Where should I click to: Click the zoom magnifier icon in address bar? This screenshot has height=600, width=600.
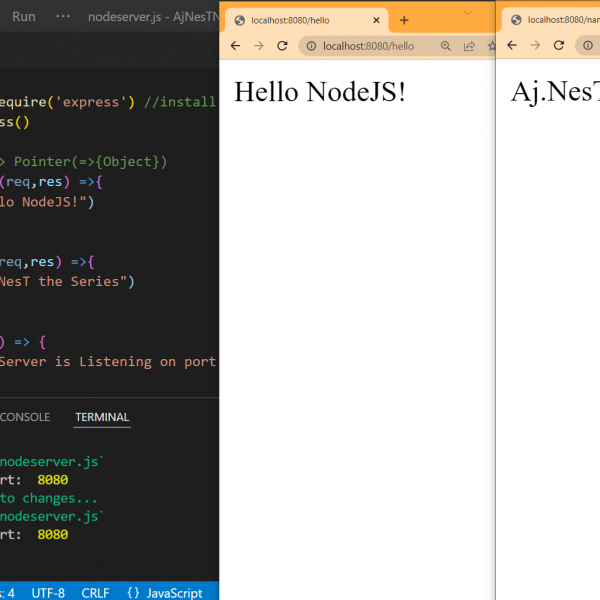(x=445, y=46)
